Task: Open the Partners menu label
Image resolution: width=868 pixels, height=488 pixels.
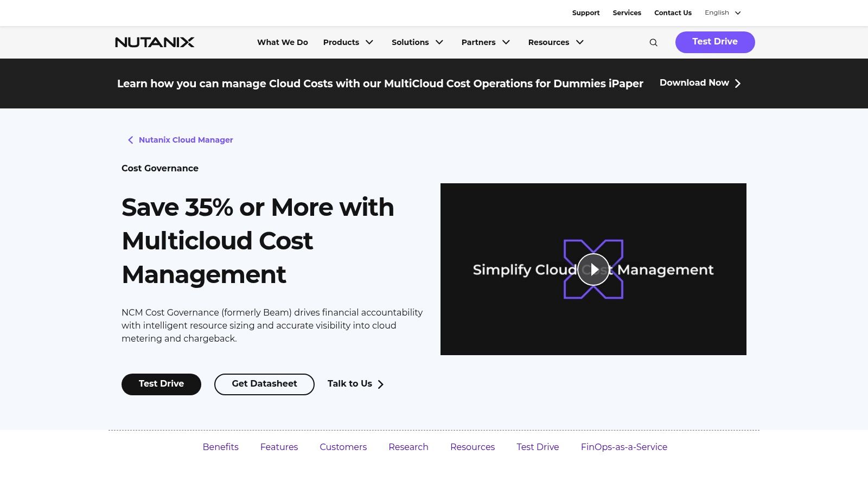Action: tap(478, 42)
